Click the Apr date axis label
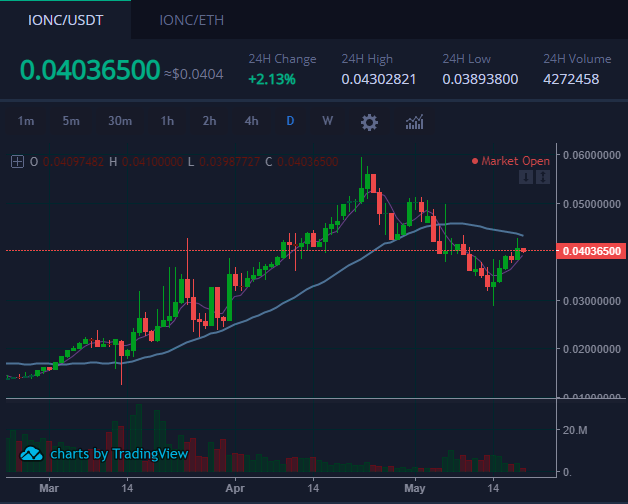 [235, 488]
